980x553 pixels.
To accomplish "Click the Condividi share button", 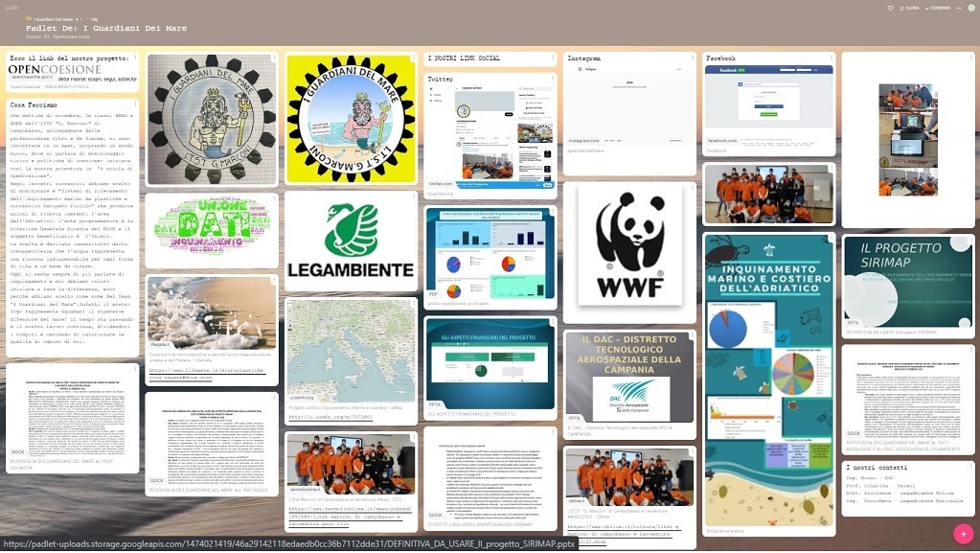I will click(938, 8).
